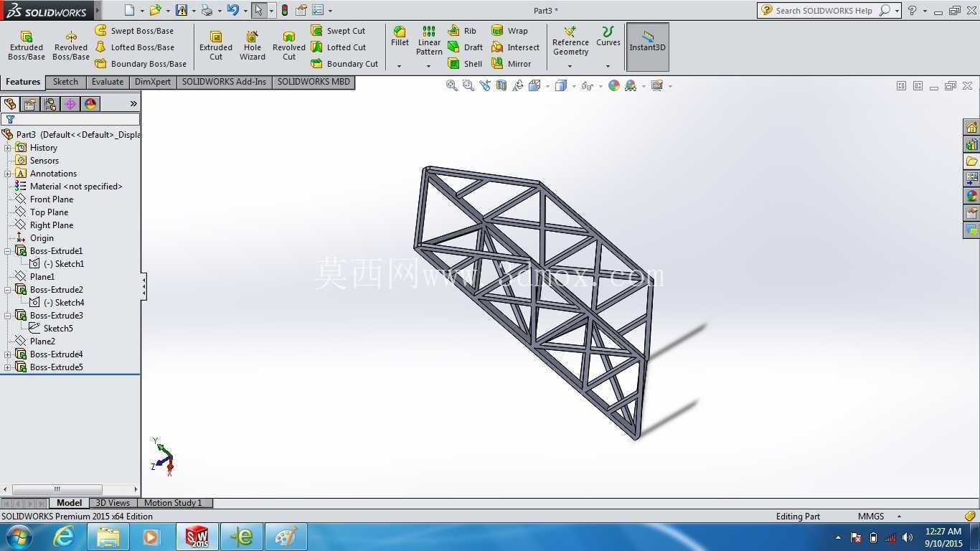980x551 pixels.
Task: Choose the Shell tool
Action: (465, 64)
